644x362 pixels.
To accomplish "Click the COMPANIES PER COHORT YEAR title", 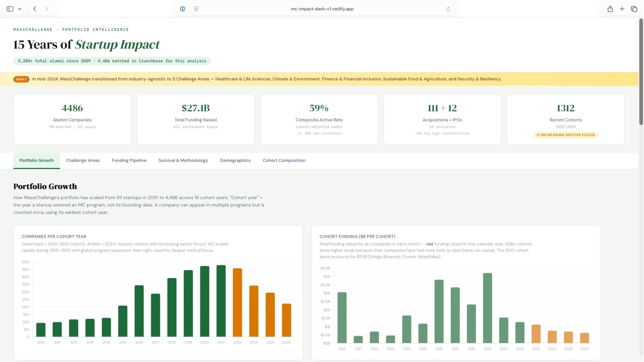I will coord(54,237).
